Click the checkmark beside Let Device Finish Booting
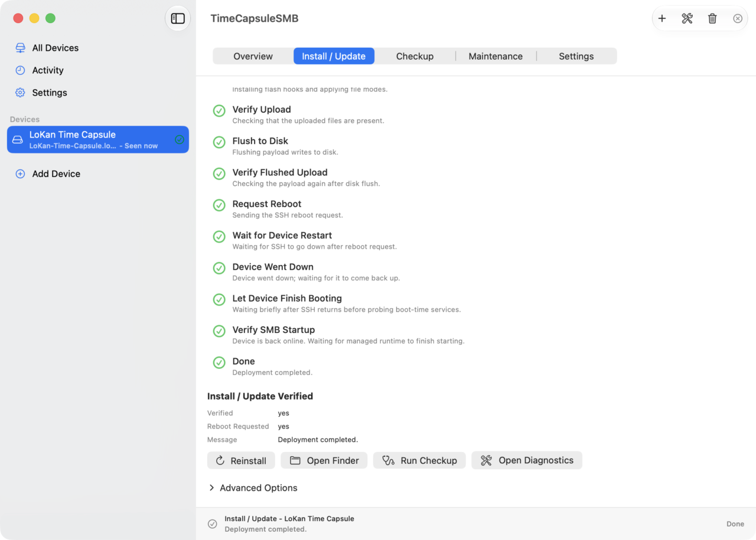The image size is (756, 540). 219,299
